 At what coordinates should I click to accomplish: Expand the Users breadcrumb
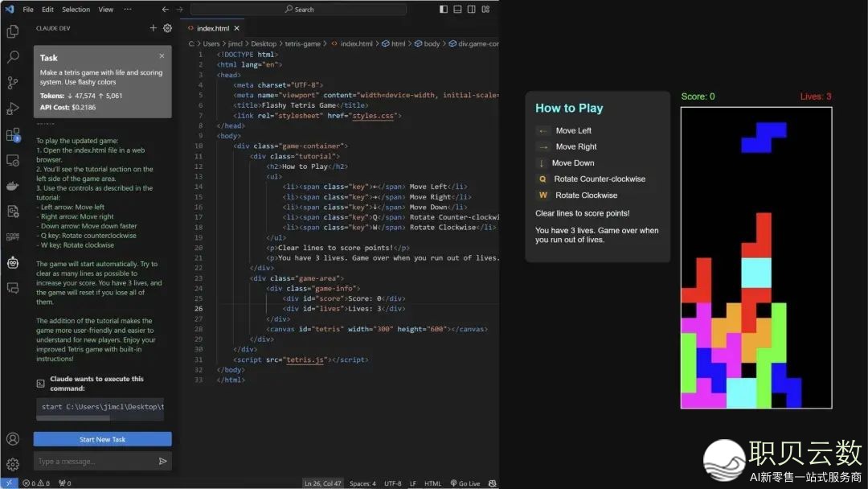pyautogui.click(x=211, y=43)
